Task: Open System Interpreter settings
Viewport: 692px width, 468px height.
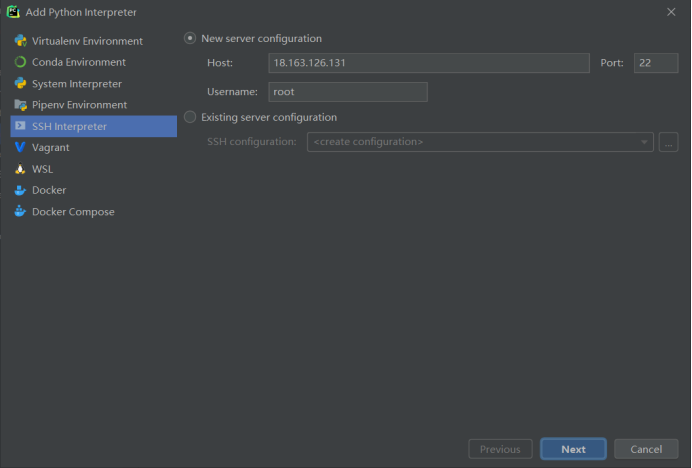Action: pos(94,83)
